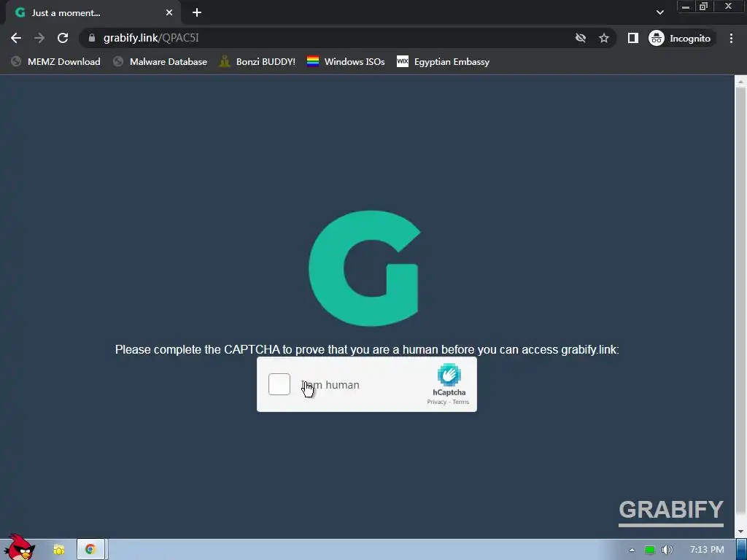This screenshot has width=747, height=560.
Task: Click the page scrollbar down arrow
Action: click(740, 532)
